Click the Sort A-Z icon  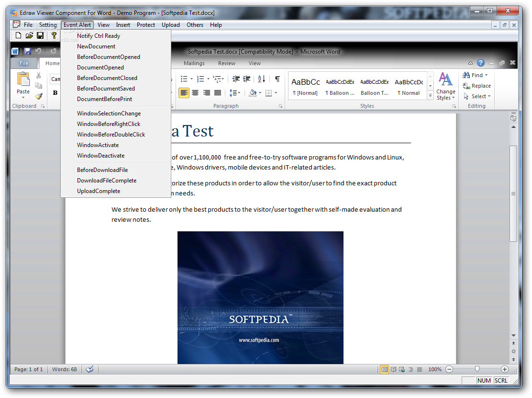[x=261, y=79]
